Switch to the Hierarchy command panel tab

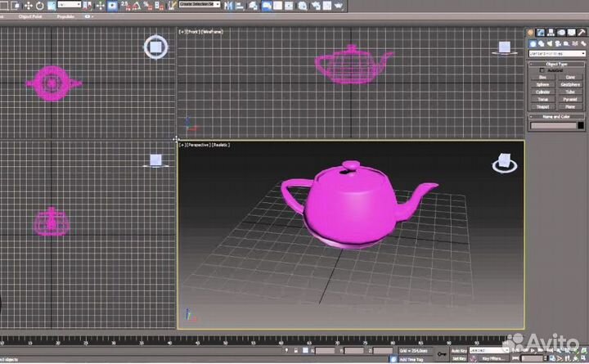click(x=551, y=32)
